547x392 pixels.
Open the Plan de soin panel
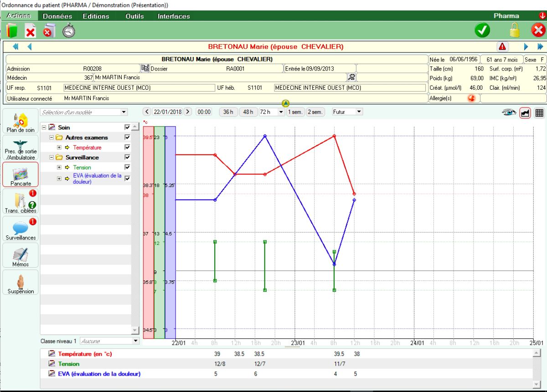coord(21,122)
